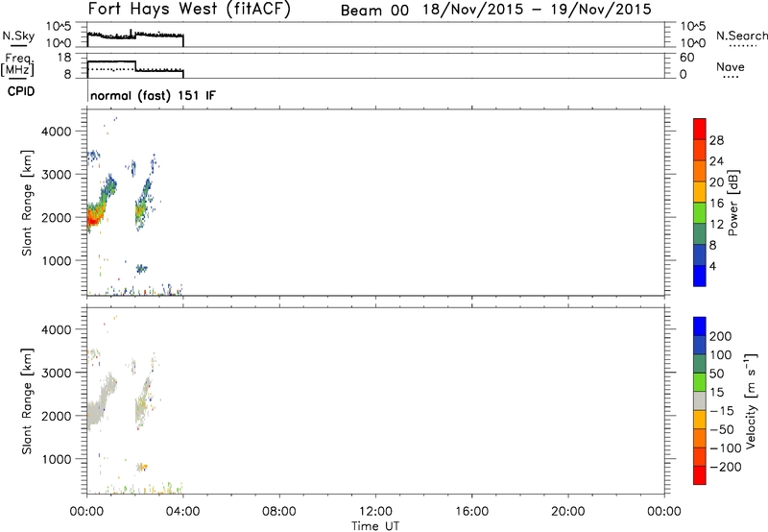The width and height of the screenshot is (768, 532).
Task: Click the '200' velocity colorbar value
Action: (x=721, y=336)
